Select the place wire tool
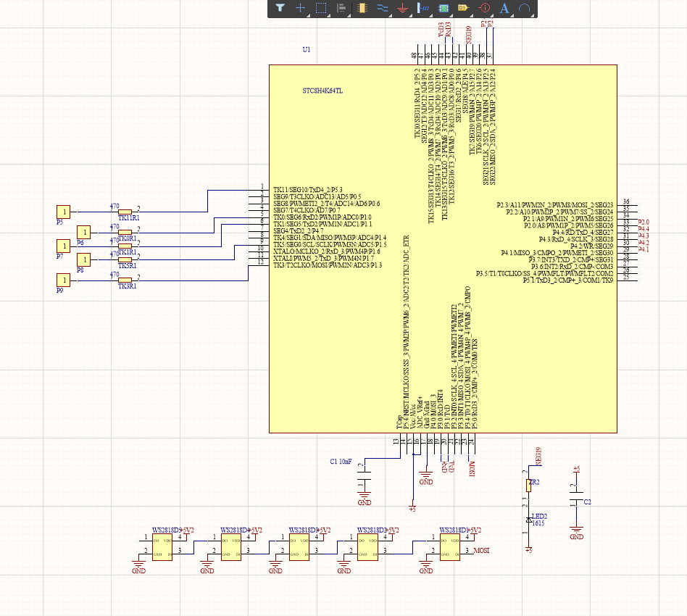Screen dimensions: 687x616 click(383, 8)
